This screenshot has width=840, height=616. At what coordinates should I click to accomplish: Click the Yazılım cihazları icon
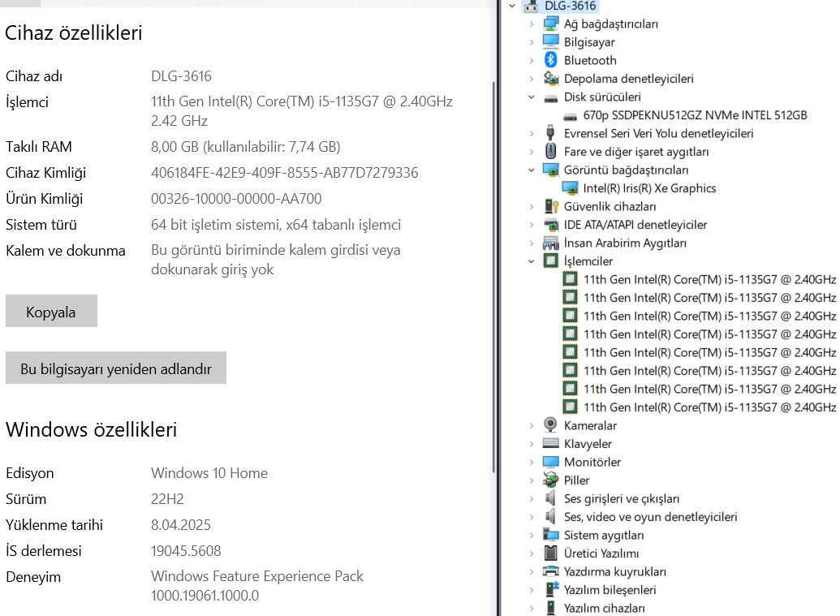[x=551, y=608]
